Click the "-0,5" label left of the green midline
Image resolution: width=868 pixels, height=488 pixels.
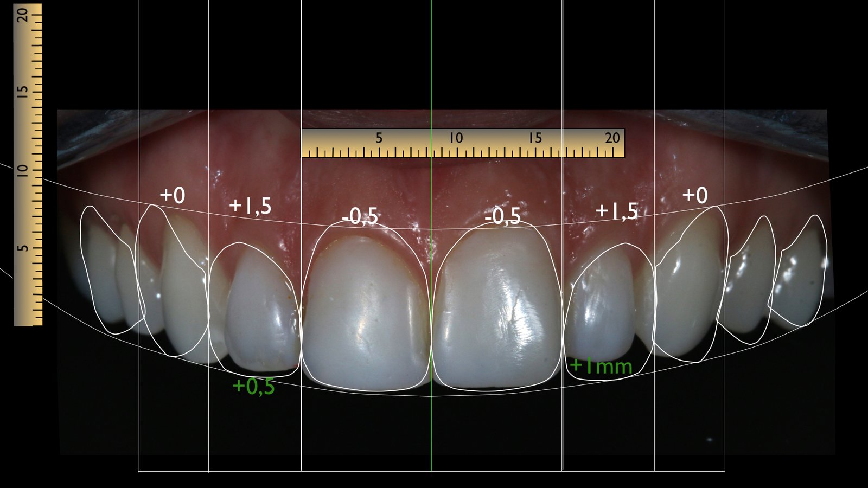(x=360, y=216)
